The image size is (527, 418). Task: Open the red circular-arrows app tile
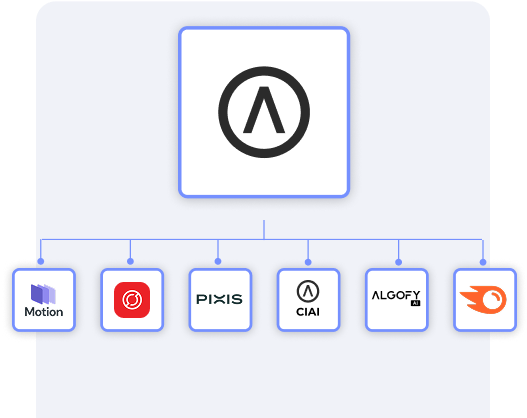[x=132, y=300]
